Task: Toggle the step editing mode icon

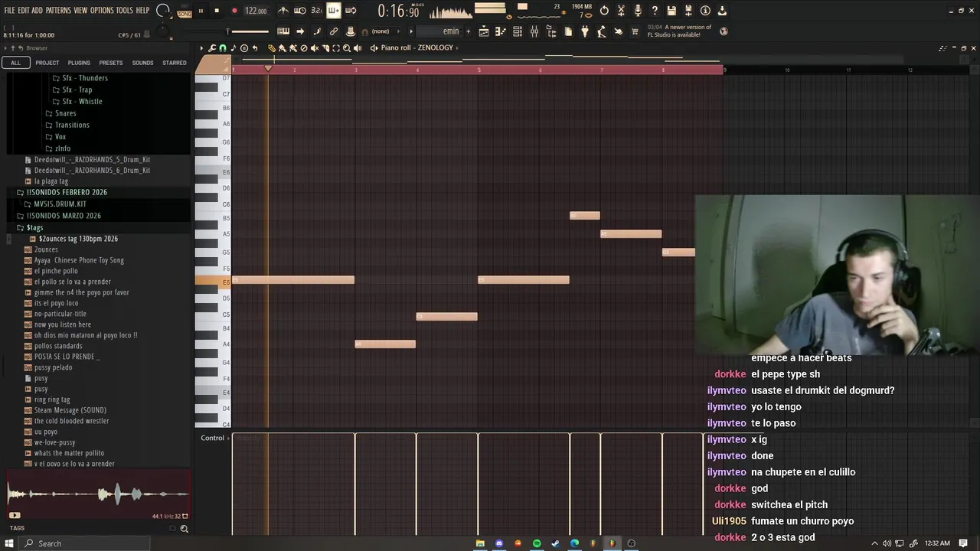Action: (334, 11)
